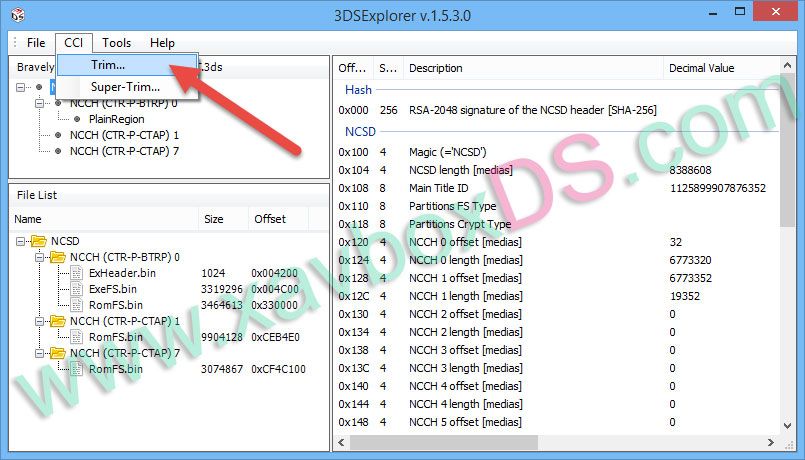Click the ExHeader.bin file icon

(76, 273)
